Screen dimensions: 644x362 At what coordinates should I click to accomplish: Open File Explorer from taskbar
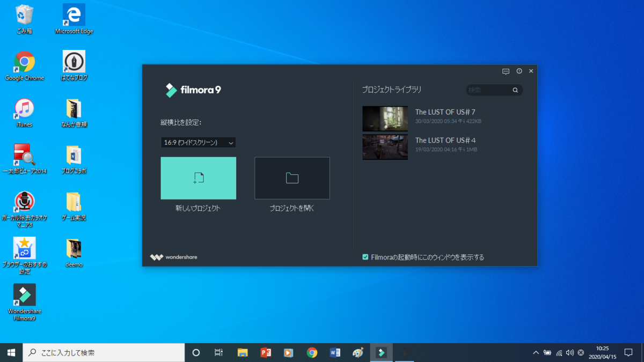(243, 352)
